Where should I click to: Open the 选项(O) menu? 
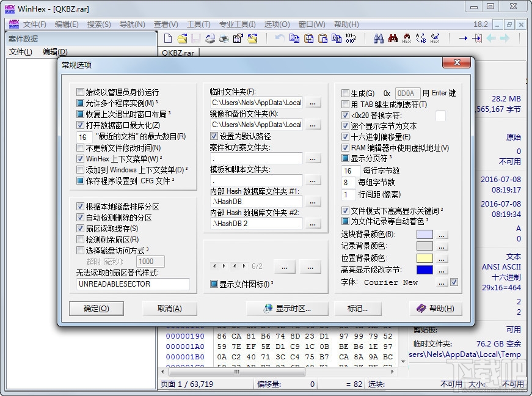(276, 24)
